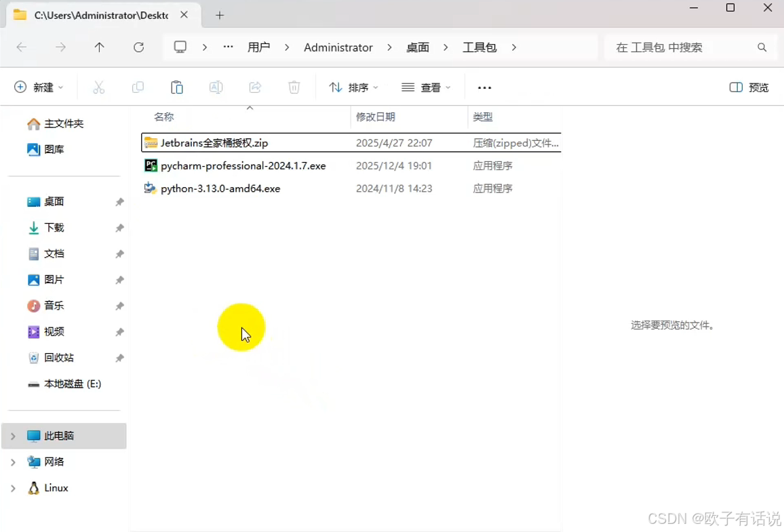Sort by the 修改日期 column header

[376, 117]
